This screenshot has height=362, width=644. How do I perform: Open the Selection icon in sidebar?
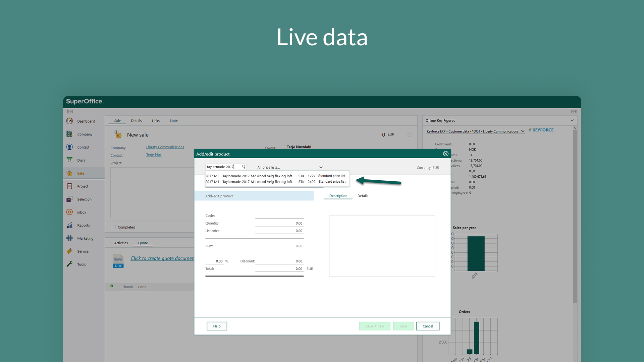pyautogui.click(x=69, y=199)
